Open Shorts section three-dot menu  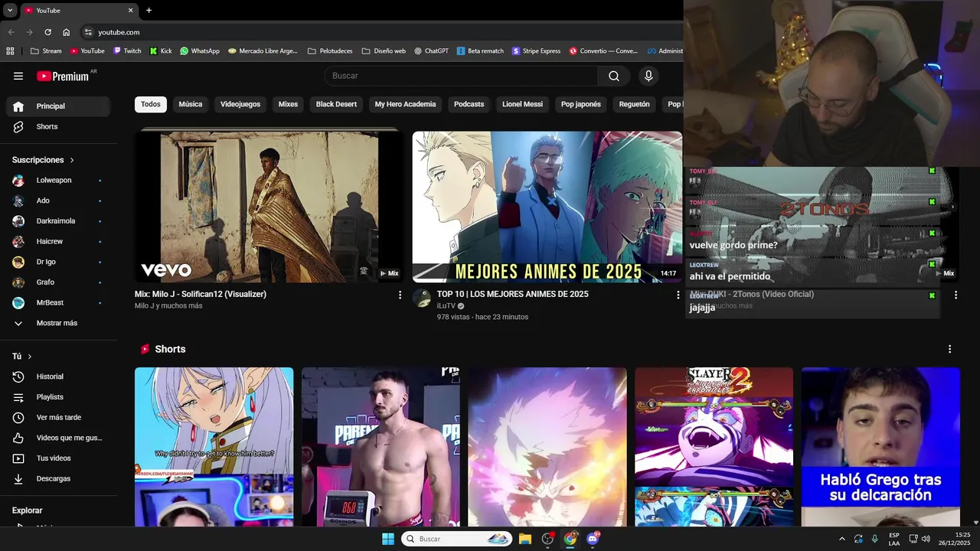pyautogui.click(x=950, y=349)
